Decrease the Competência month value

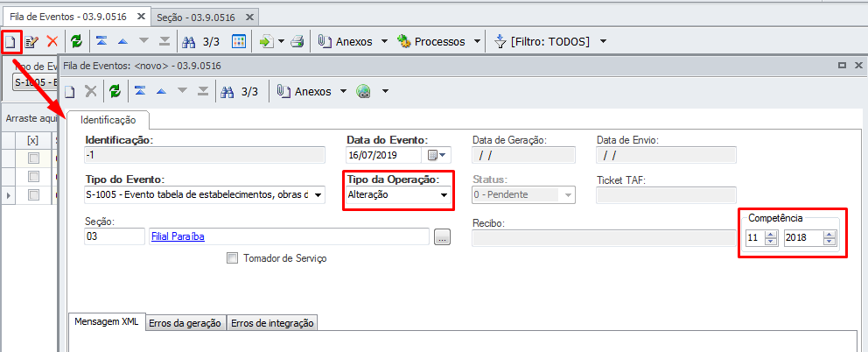(769, 243)
